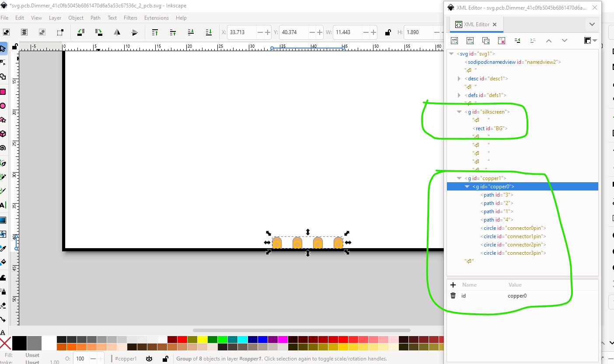Select the Rectangle tool
This screenshot has height=364, width=614.
(x=3, y=91)
